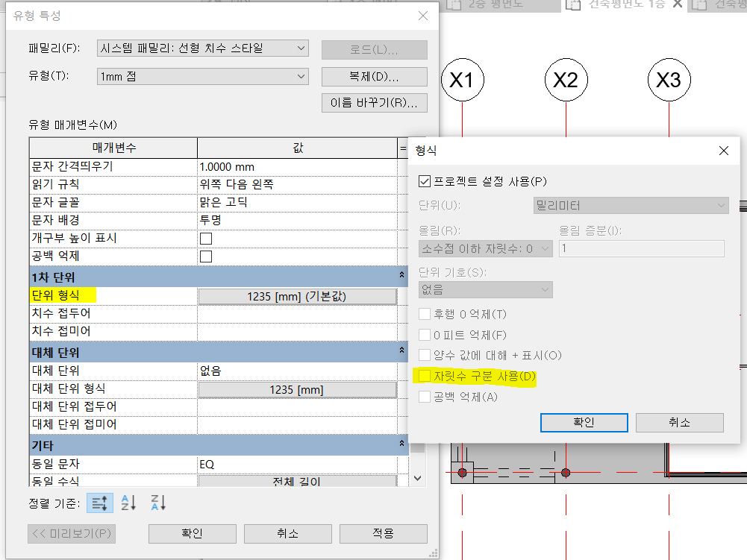747x560 pixels.
Task: Check 공백 억제 box in parameter table
Action: pos(206,257)
